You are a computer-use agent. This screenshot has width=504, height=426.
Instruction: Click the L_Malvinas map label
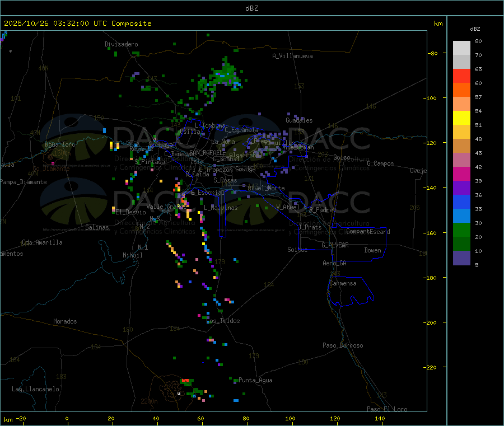tap(221, 208)
